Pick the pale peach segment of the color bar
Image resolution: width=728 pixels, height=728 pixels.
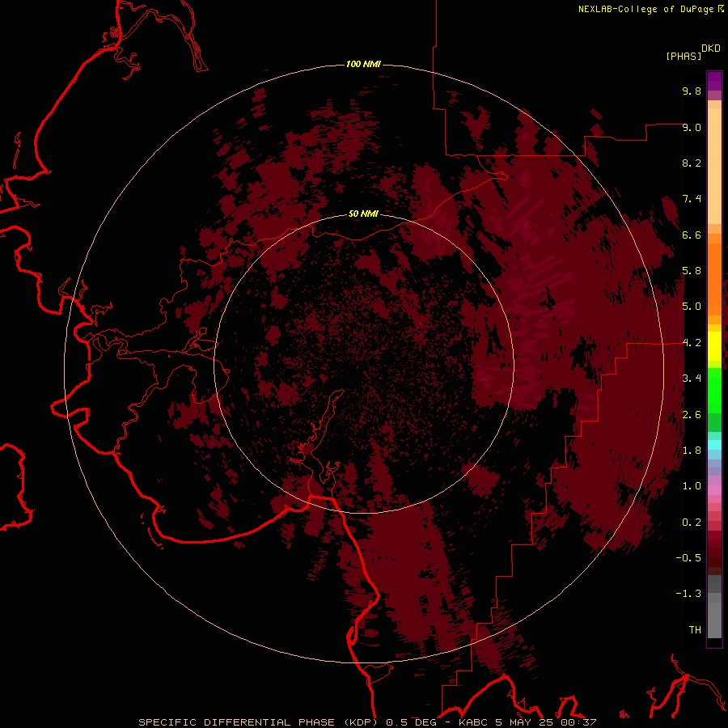714,166
